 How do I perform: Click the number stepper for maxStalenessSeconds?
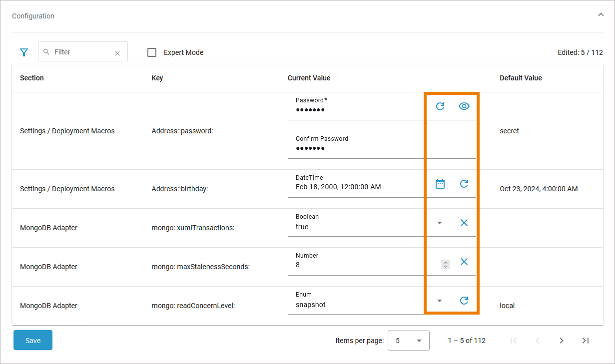[x=446, y=265]
